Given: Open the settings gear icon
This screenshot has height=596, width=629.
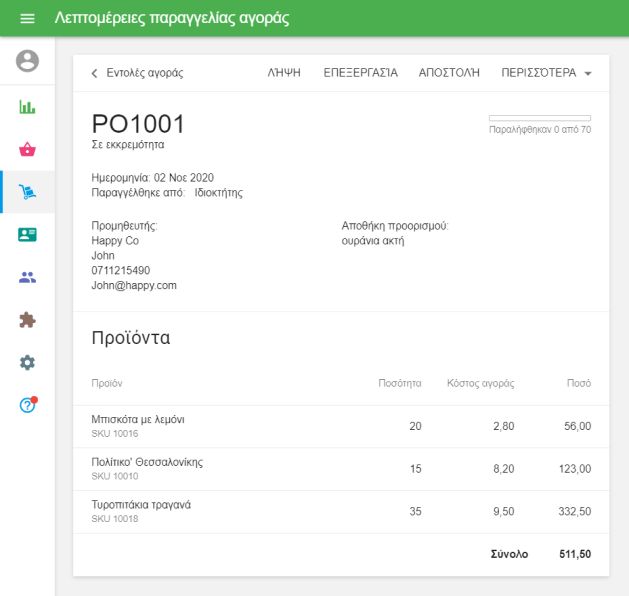Looking at the screenshot, I should pyautogui.click(x=27, y=362).
